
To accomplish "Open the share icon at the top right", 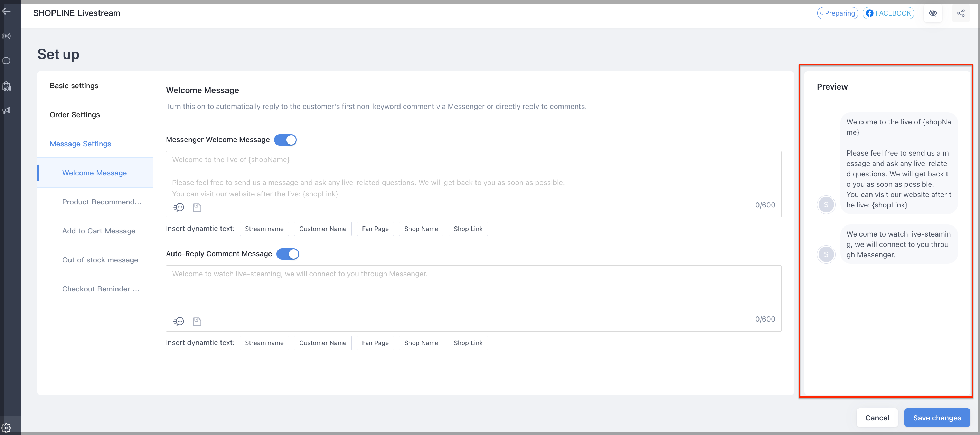I will click(961, 13).
